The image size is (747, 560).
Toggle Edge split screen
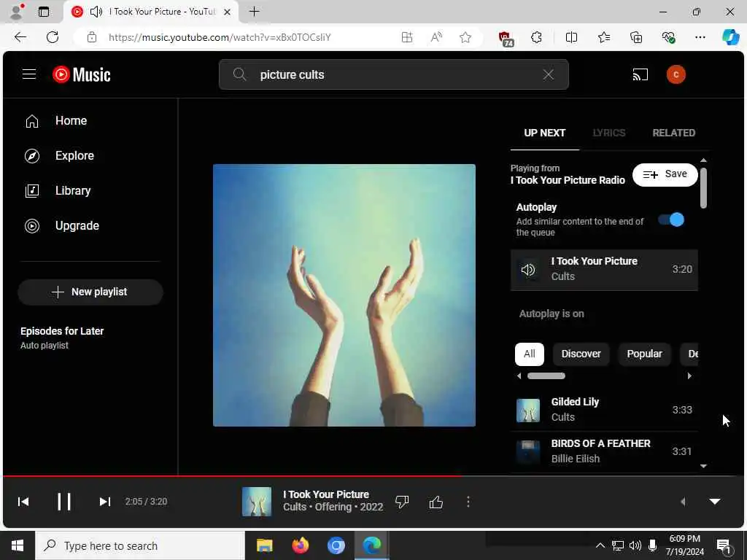571,37
